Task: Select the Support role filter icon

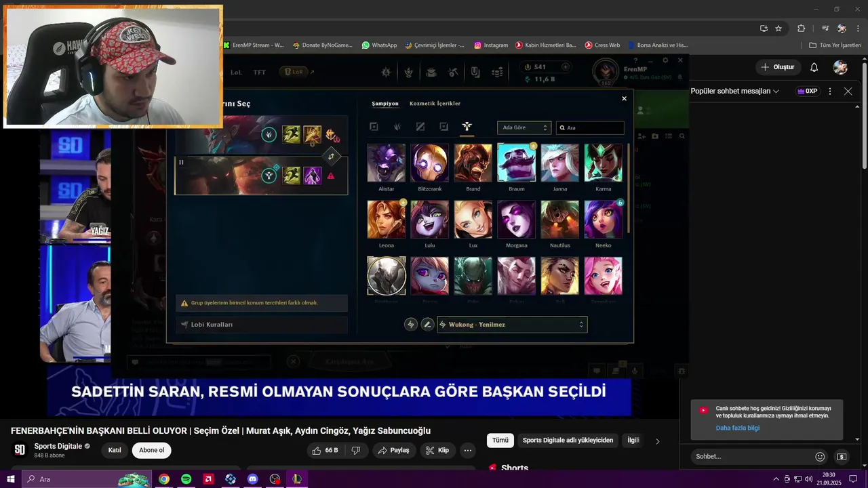Action: pyautogui.click(x=467, y=127)
